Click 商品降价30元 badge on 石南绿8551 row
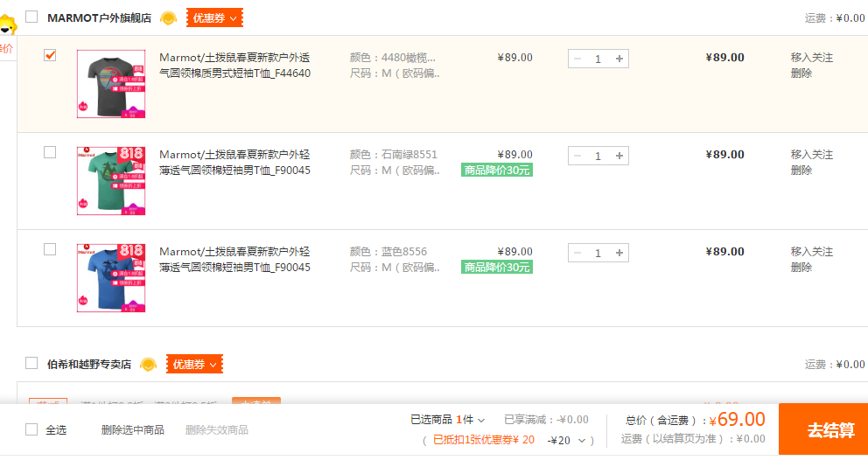The width and height of the screenshot is (868, 467). click(496, 171)
